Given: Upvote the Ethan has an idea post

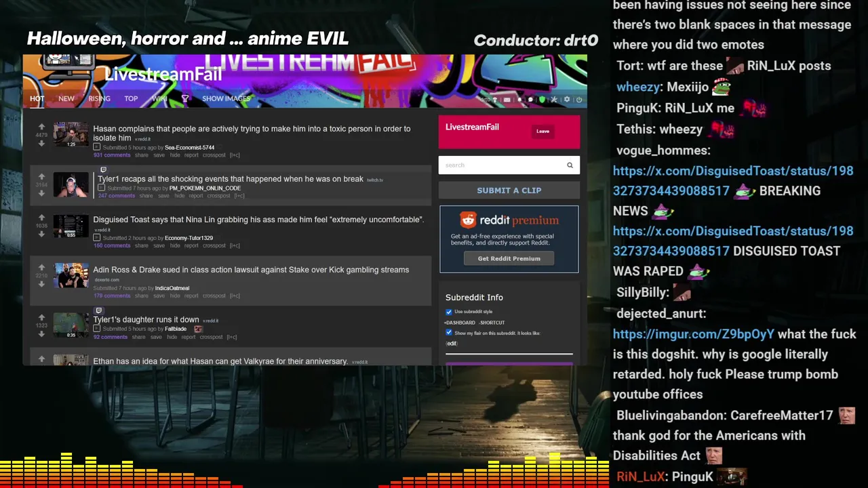Looking at the screenshot, I should click(x=41, y=359).
